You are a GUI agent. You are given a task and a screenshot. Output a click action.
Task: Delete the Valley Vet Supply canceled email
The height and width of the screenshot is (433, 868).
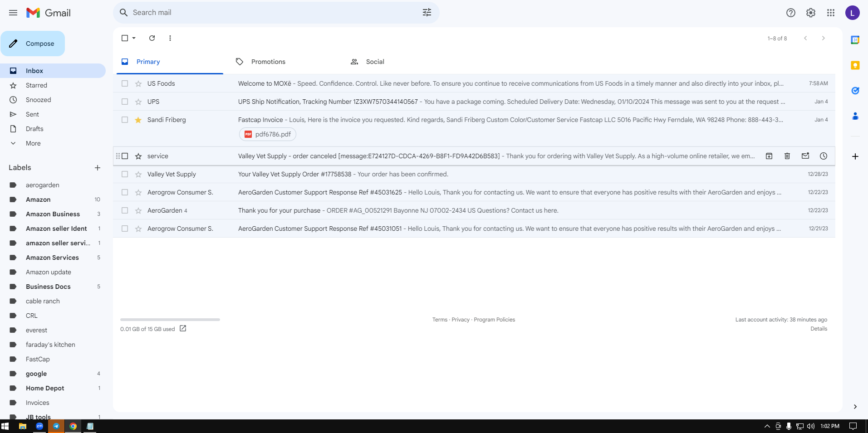pos(787,156)
